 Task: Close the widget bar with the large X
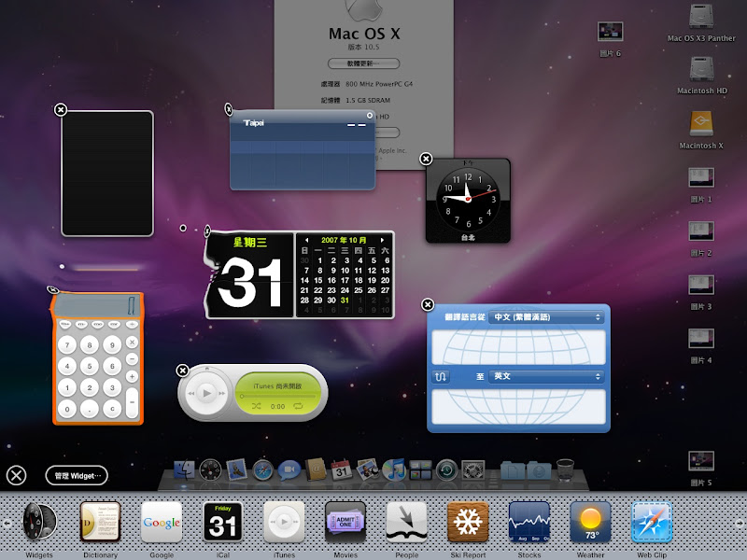tap(16, 475)
